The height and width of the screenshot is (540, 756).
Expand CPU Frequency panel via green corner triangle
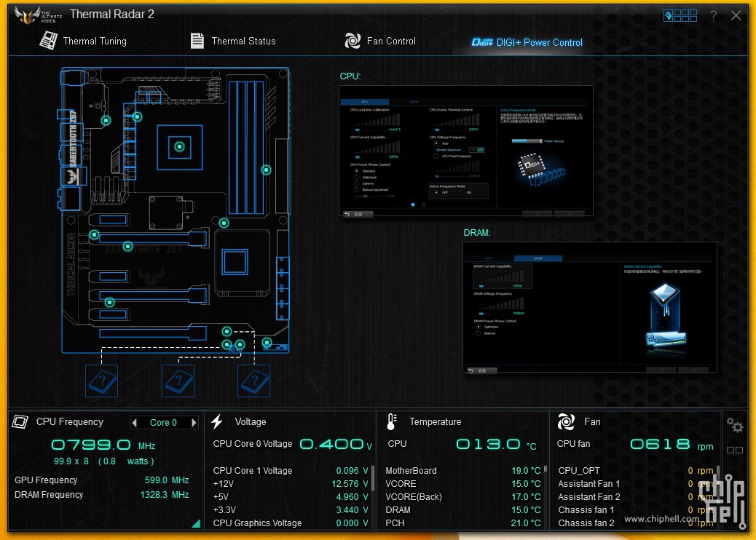(x=196, y=523)
